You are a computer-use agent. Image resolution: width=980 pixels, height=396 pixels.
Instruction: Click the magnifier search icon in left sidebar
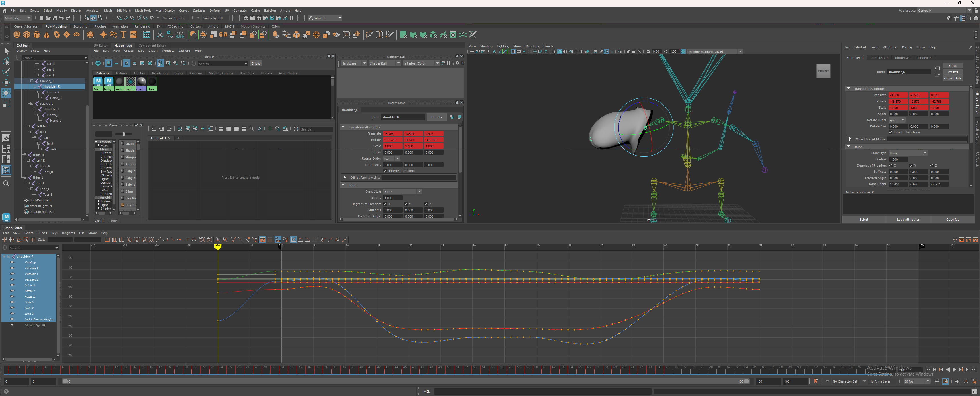click(6, 183)
